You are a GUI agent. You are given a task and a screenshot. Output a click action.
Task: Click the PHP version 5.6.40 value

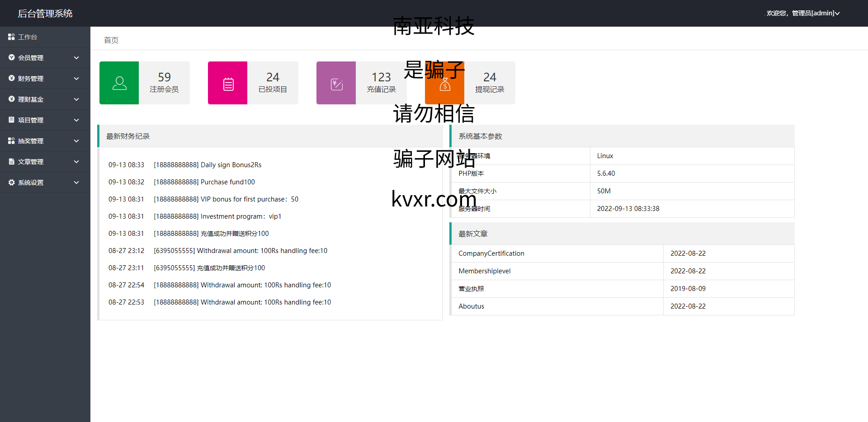click(606, 173)
